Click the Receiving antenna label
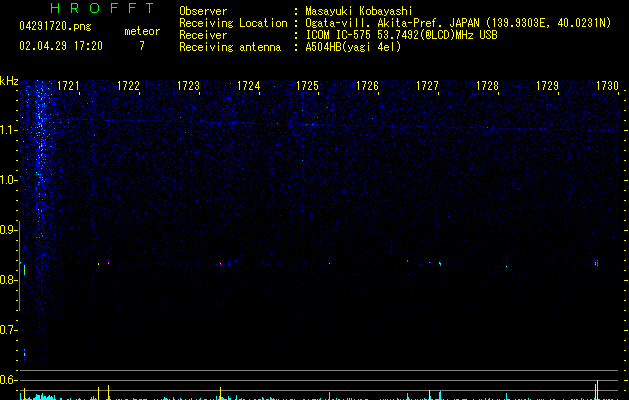Viewport: 629px width, 400px height. click(x=230, y=47)
